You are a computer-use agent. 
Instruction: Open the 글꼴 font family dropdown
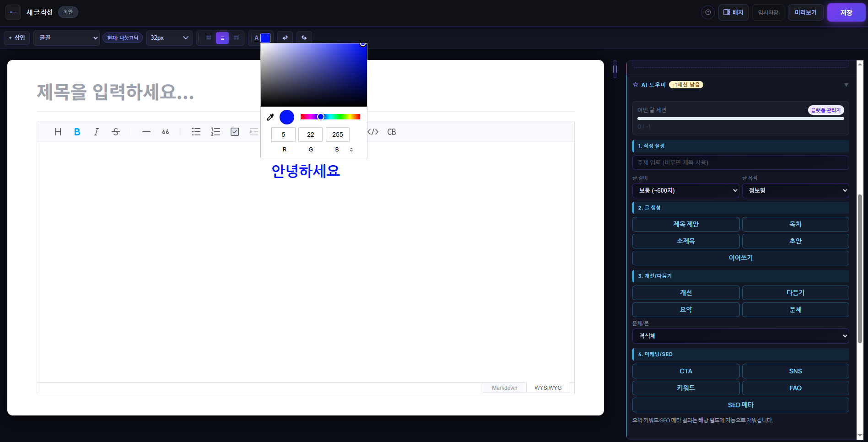click(67, 38)
